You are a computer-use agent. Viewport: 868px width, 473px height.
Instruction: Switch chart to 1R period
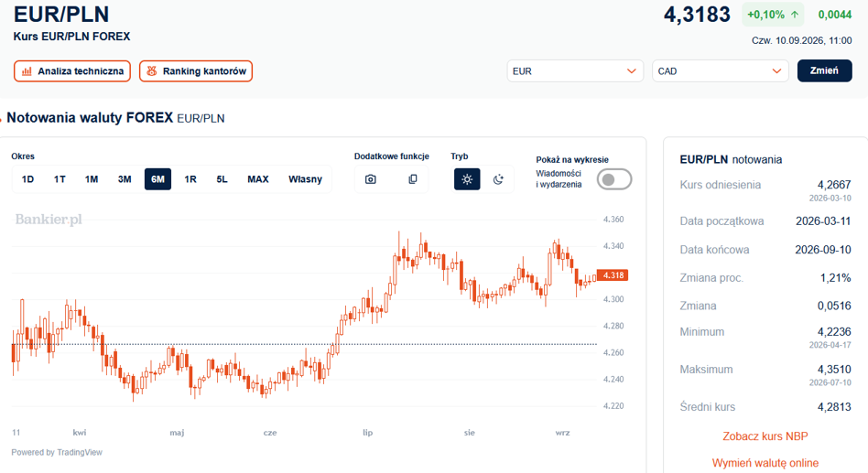pyautogui.click(x=190, y=179)
